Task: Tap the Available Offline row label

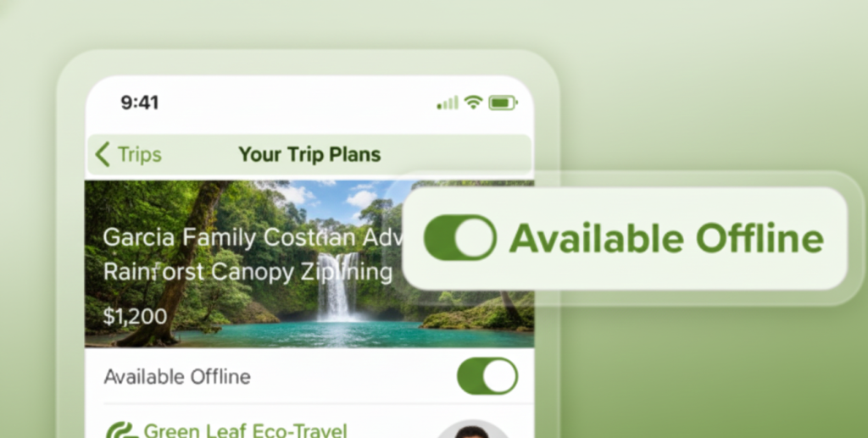Action: point(177,377)
